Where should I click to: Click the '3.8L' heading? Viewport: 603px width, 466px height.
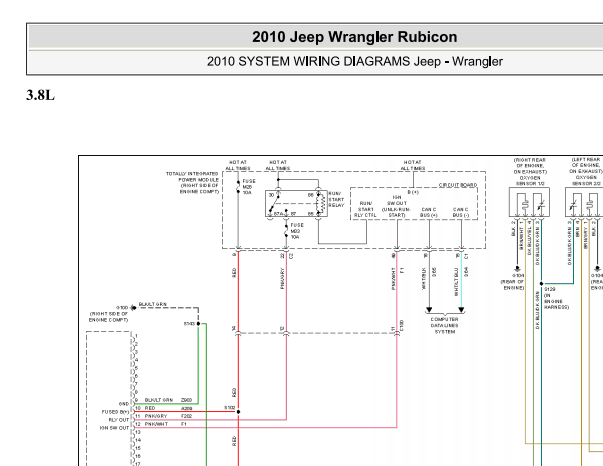tap(40, 95)
